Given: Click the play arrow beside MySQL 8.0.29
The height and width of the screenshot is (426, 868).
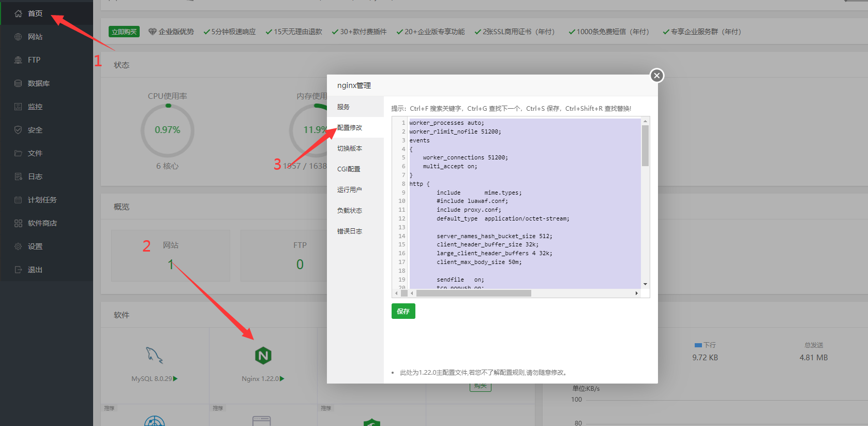Looking at the screenshot, I should [x=175, y=379].
